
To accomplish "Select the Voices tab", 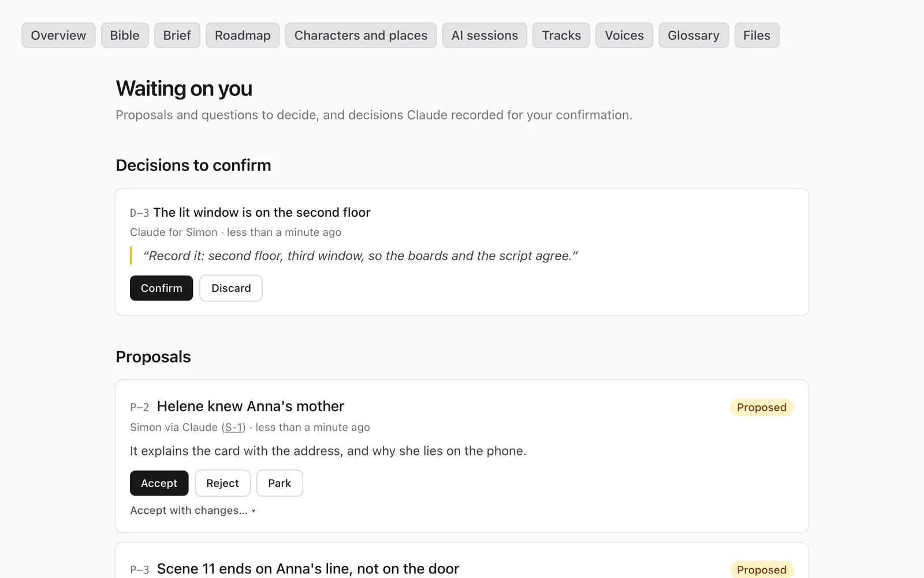I will (624, 35).
